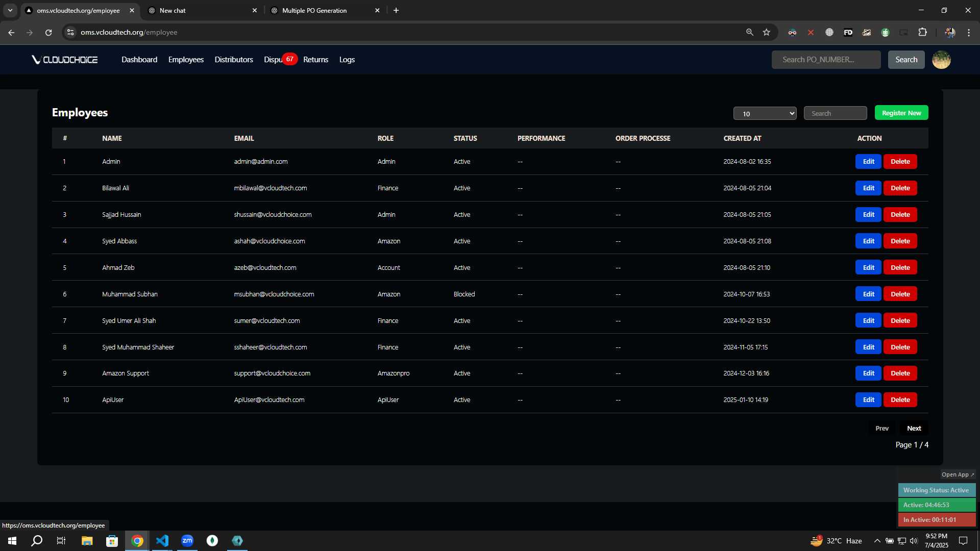Switch to the New chat tab
980x551 pixels.
point(203,10)
